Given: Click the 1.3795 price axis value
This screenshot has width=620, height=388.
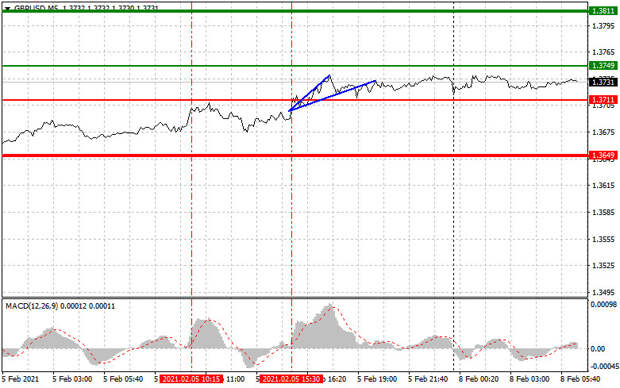Looking at the screenshot, I should 603,26.
